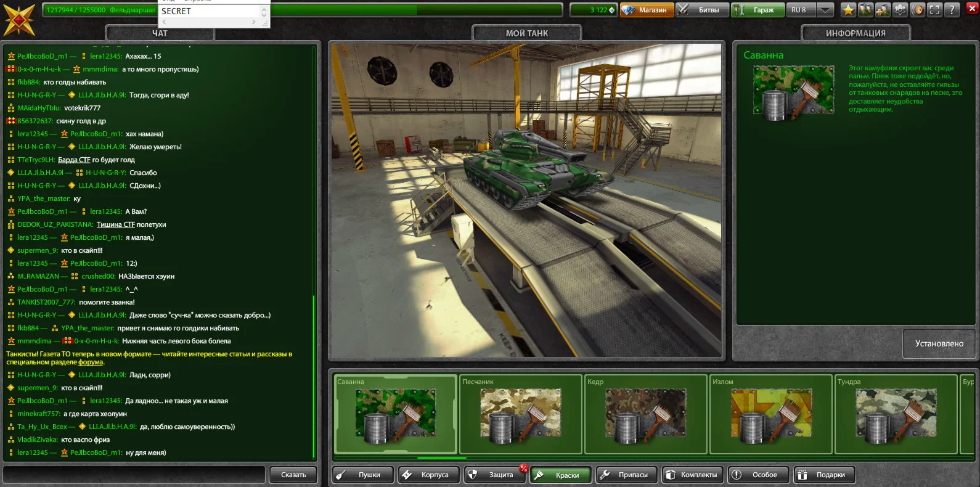Toggle fullscreen mode icon

(x=934, y=10)
